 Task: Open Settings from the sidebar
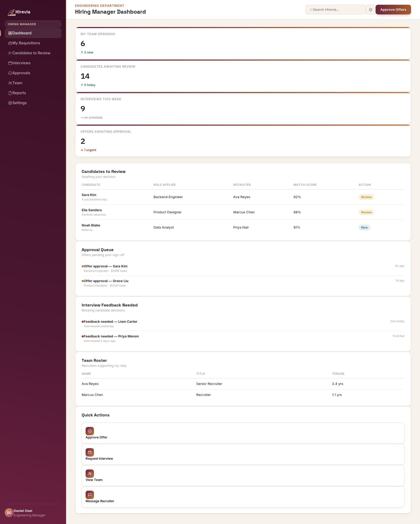coord(33,103)
